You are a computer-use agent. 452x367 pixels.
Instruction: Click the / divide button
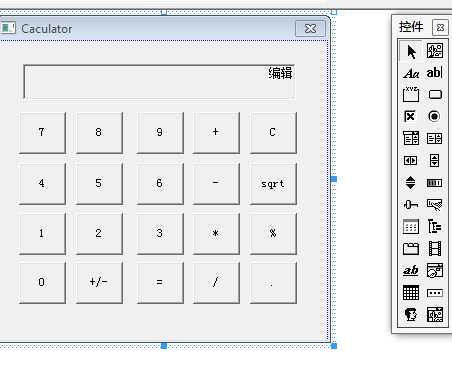216,283
